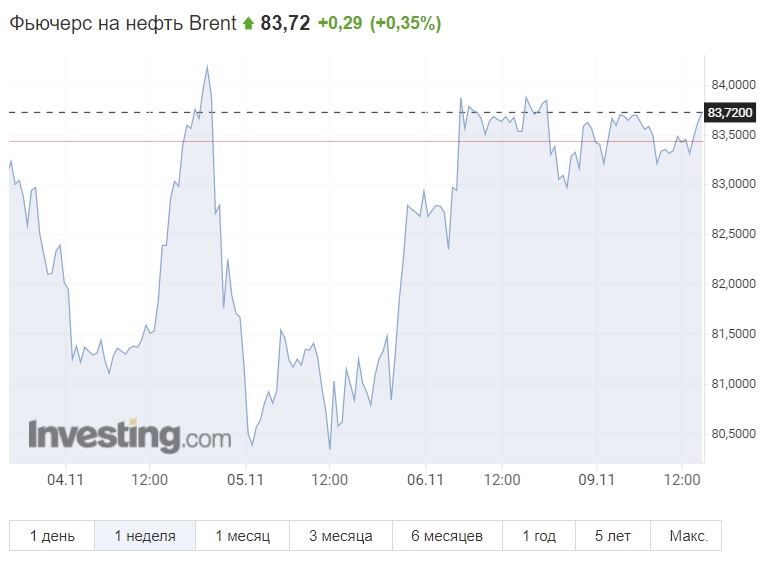Viewport: 768px width, 563px height.
Task: Open the "1 месяц" chart range
Action: pyautogui.click(x=242, y=536)
